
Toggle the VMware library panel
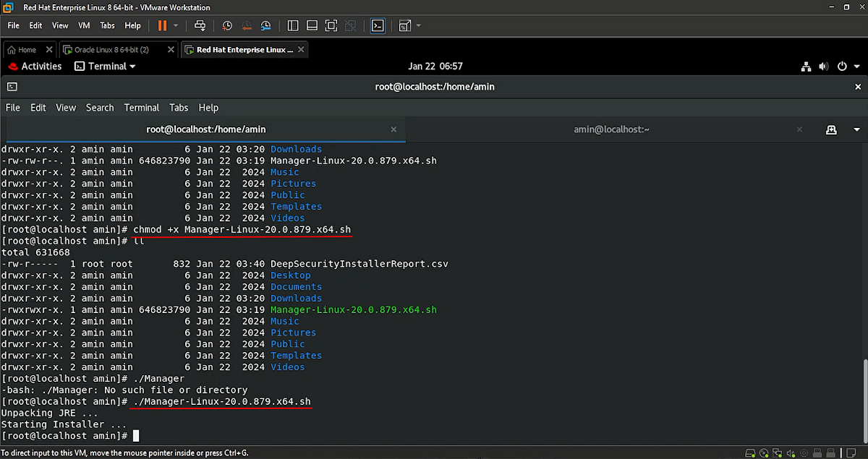[293, 25]
